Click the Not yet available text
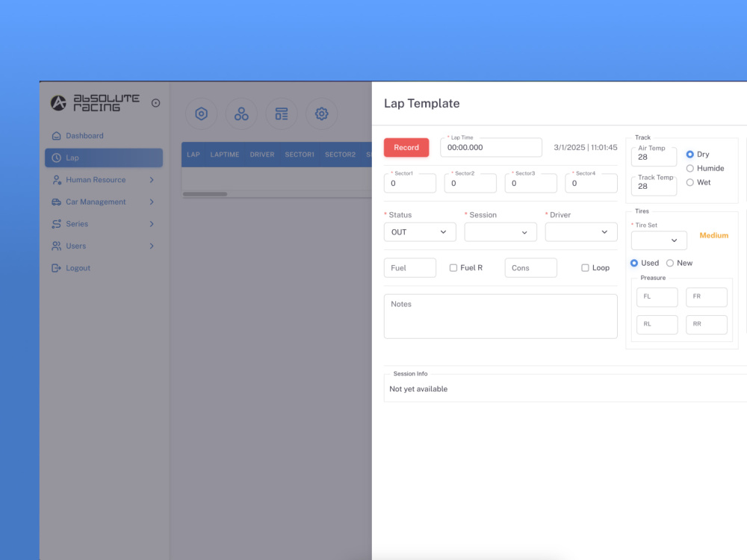The image size is (747, 560). tap(418, 389)
